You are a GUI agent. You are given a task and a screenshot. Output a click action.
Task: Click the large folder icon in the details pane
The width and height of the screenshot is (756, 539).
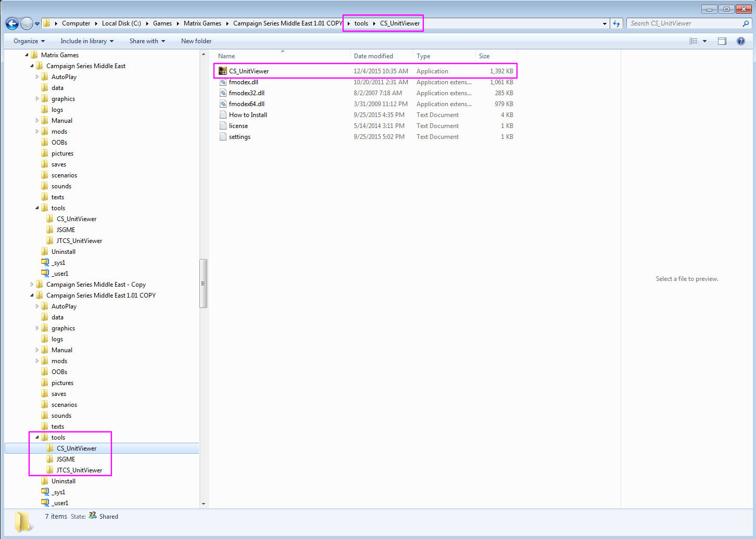pos(23,521)
